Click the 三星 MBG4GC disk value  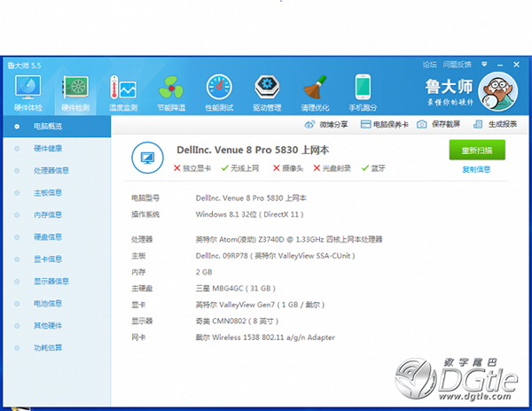click(x=236, y=289)
